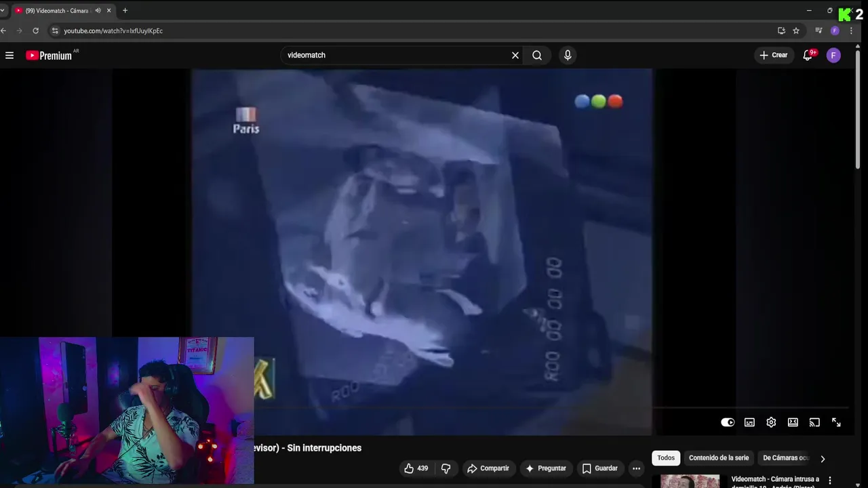View site information icon in address bar

tap(55, 30)
